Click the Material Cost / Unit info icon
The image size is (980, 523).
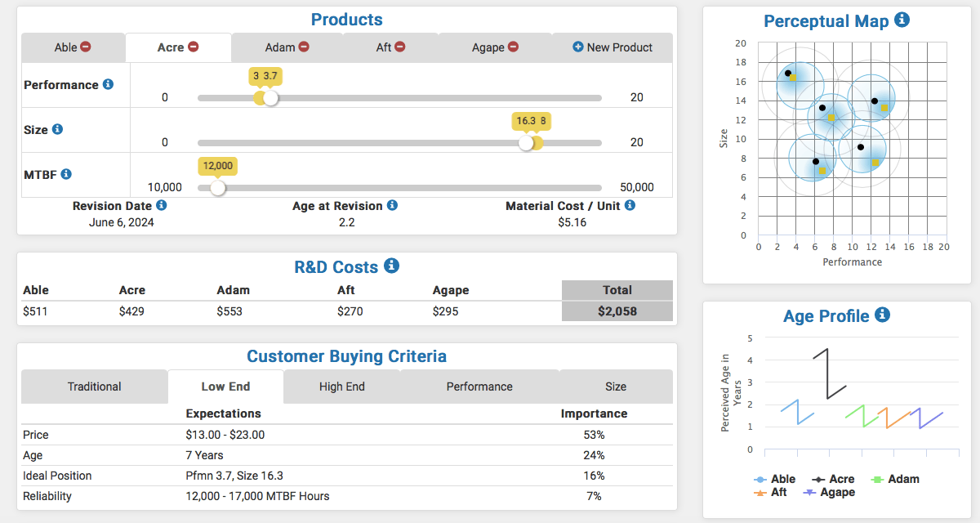pyautogui.click(x=630, y=205)
